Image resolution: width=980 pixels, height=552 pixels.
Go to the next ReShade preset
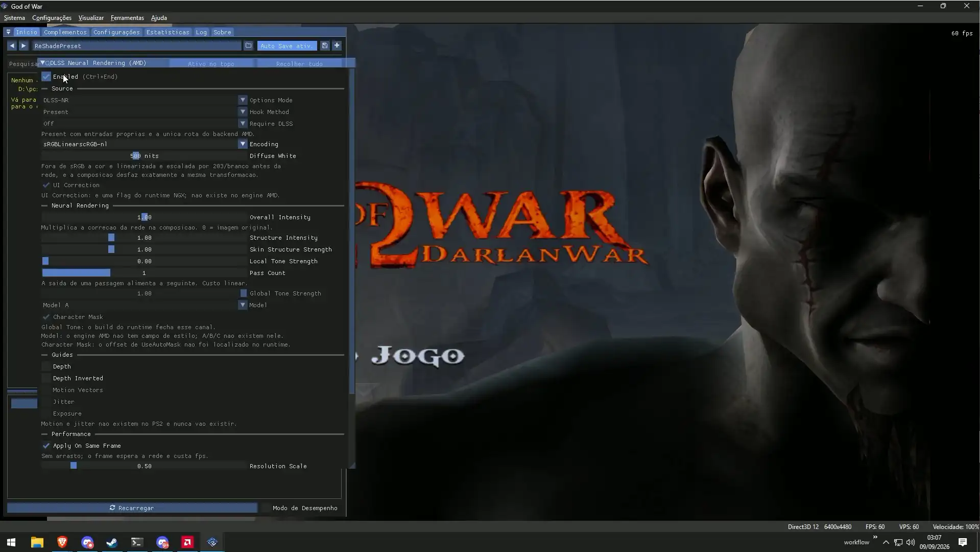coord(23,46)
